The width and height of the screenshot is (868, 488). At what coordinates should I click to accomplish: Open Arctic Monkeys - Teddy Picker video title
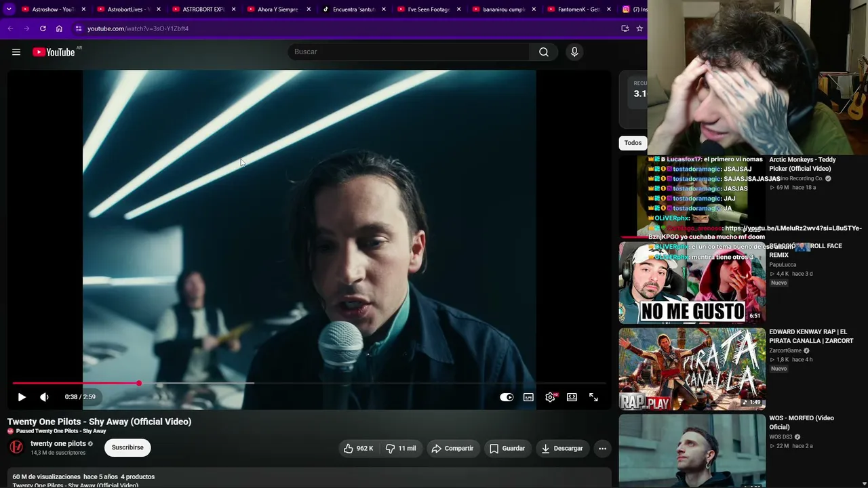pyautogui.click(x=802, y=164)
